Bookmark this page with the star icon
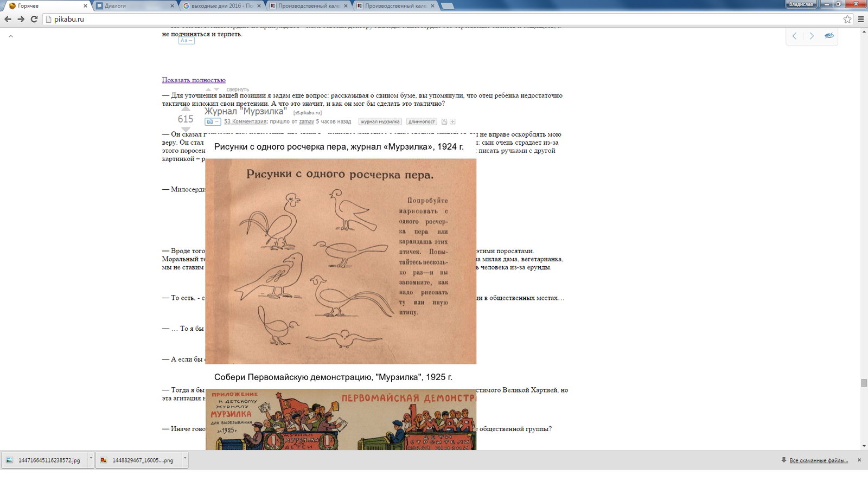868x488 pixels. 847,19
